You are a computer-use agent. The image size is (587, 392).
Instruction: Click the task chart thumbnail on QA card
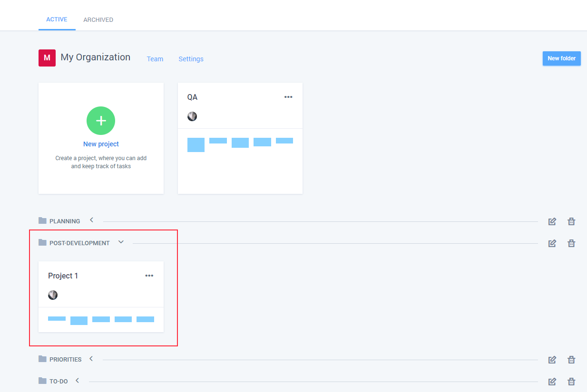[240, 144]
